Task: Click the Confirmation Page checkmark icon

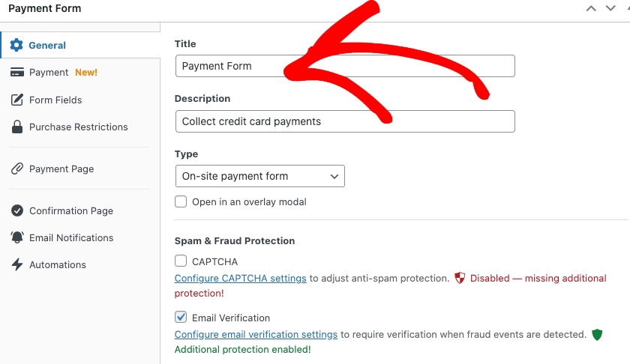Action: pos(16,211)
